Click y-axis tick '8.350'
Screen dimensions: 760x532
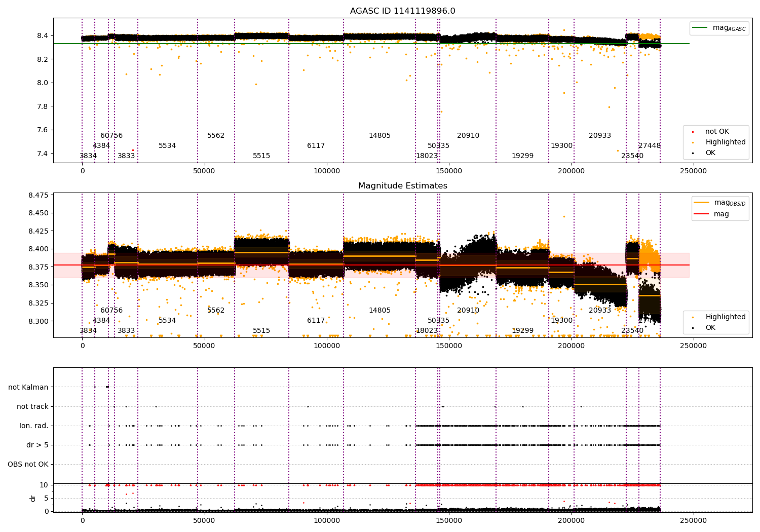[39, 285]
